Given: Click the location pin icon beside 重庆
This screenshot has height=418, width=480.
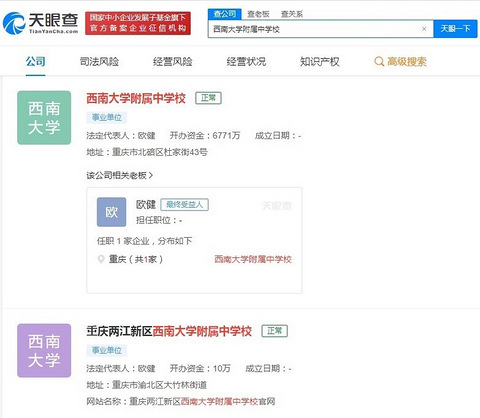Looking at the screenshot, I should point(101,259).
